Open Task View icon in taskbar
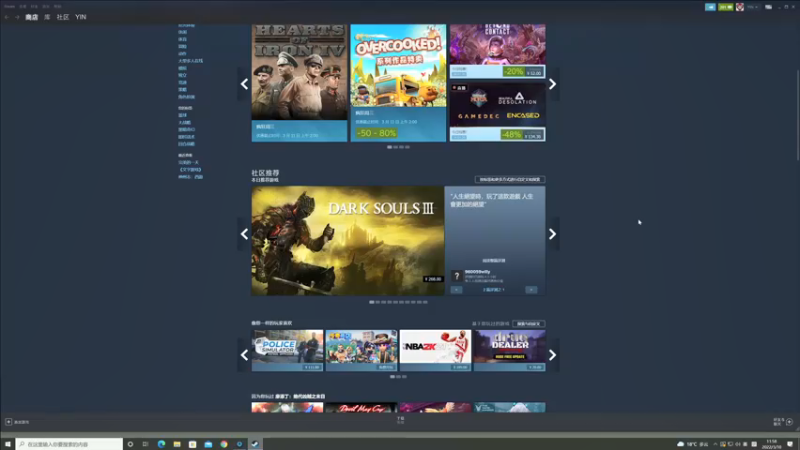 click(x=145, y=444)
